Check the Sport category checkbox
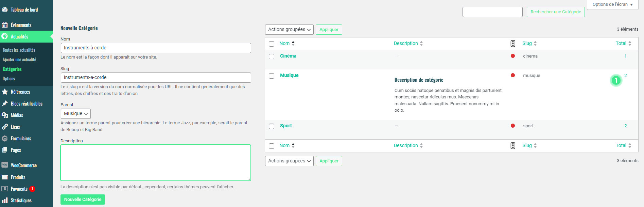Viewport: 644px width, 207px height. [272, 126]
